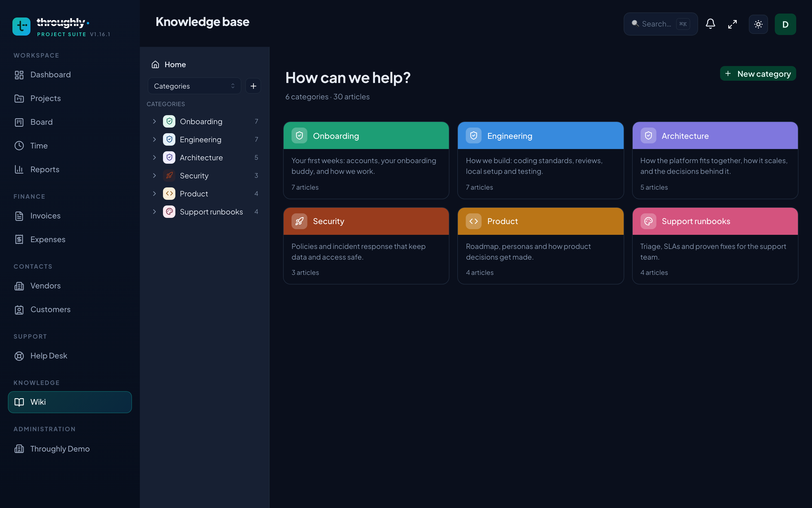Screen dimensions: 812x508
Task: Open Board in the sidebar
Action: click(x=70, y=122)
